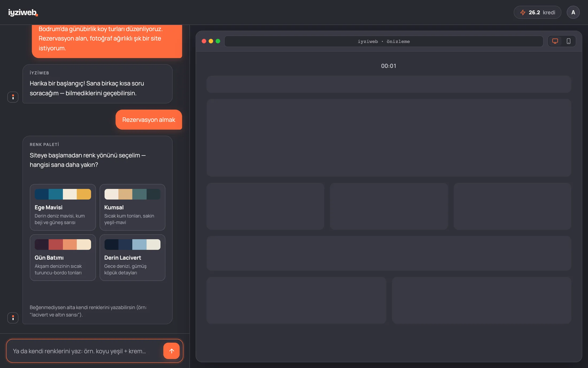
Task: Click the red close dot in the preview window
Action: 204,41
